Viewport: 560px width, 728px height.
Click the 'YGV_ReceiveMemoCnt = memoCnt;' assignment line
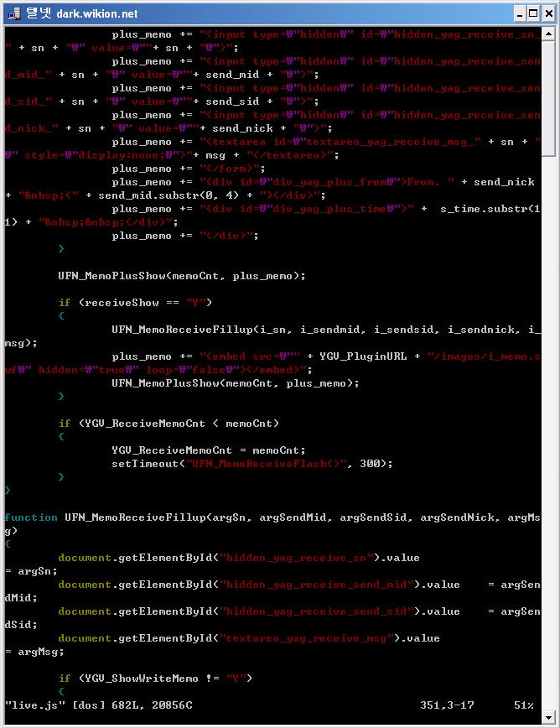[209, 450]
